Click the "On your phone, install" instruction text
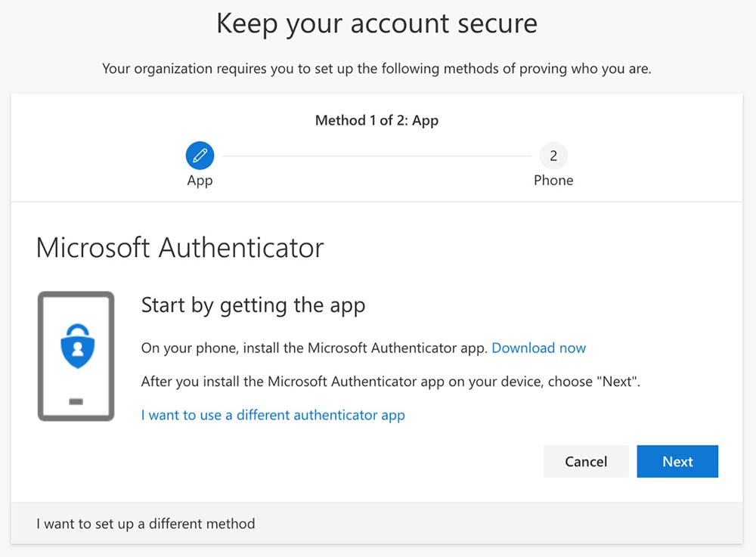This screenshot has height=557, width=756. (314, 348)
